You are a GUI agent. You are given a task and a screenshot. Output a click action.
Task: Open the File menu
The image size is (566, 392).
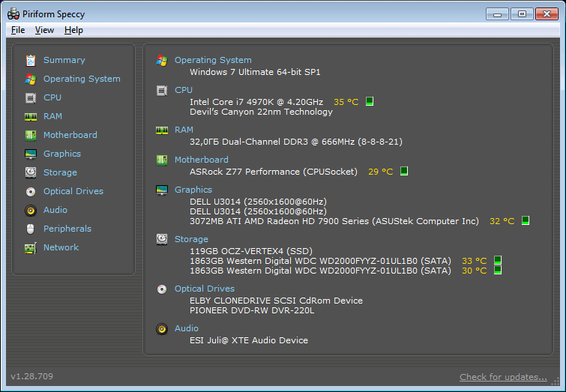[18, 30]
